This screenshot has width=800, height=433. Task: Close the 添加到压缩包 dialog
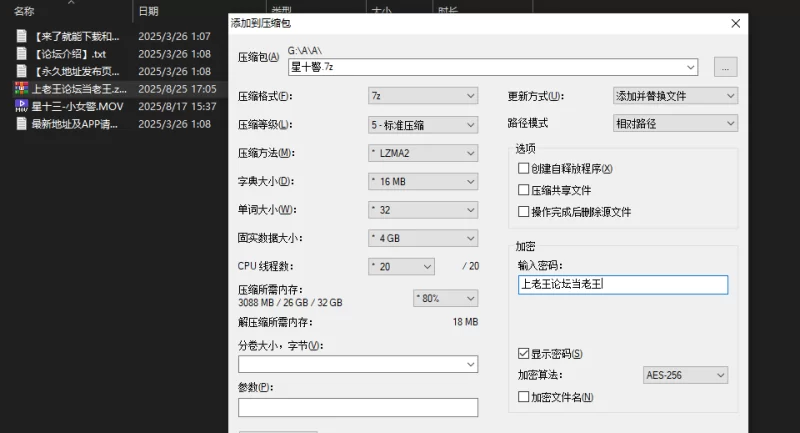pos(736,23)
